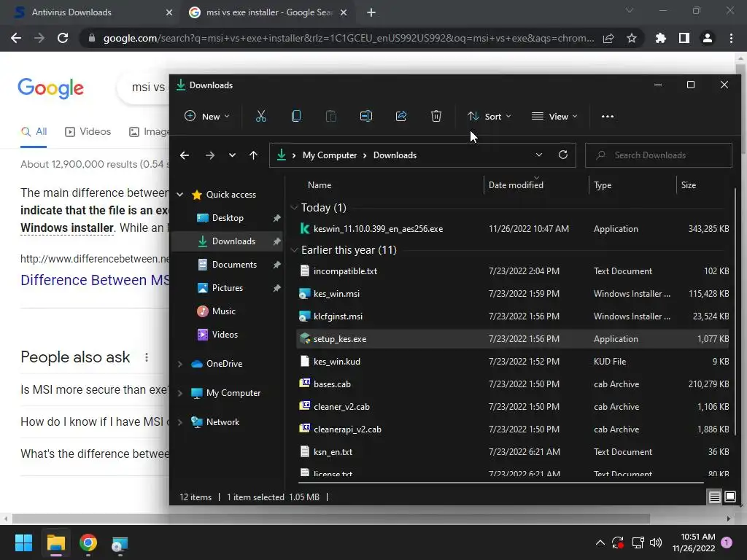Click the Delete trash icon in Explorer

tap(436, 116)
